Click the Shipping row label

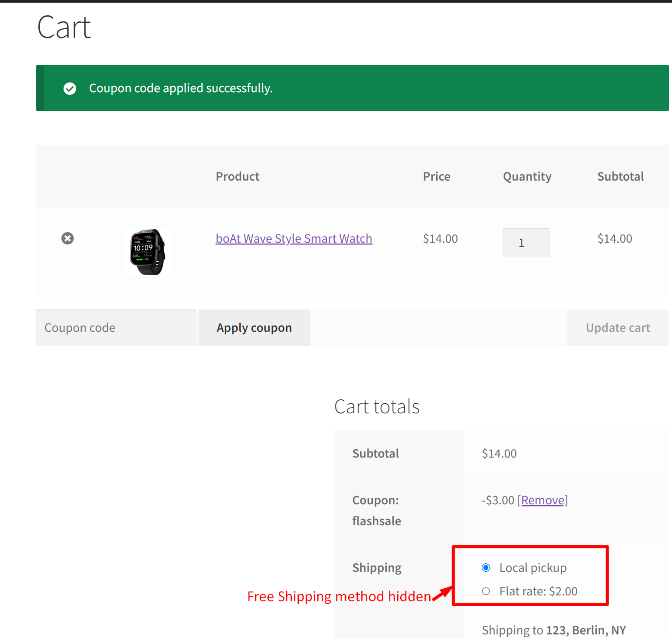click(x=377, y=567)
